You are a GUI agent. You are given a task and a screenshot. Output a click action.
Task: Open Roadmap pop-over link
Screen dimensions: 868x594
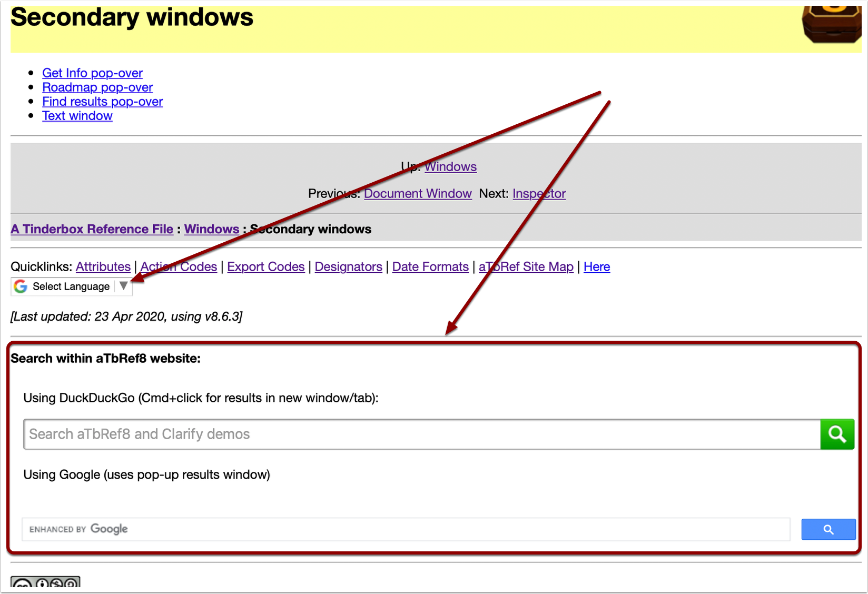click(x=97, y=87)
